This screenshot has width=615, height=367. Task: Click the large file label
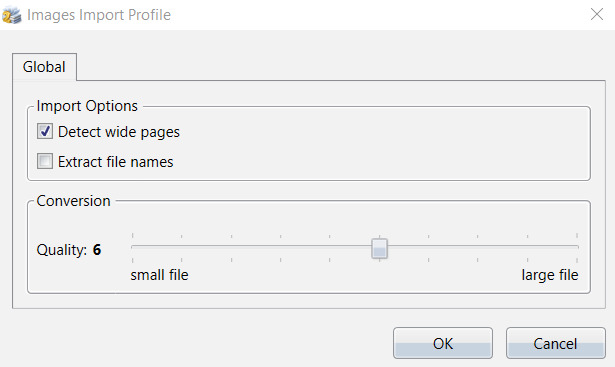coord(550,275)
